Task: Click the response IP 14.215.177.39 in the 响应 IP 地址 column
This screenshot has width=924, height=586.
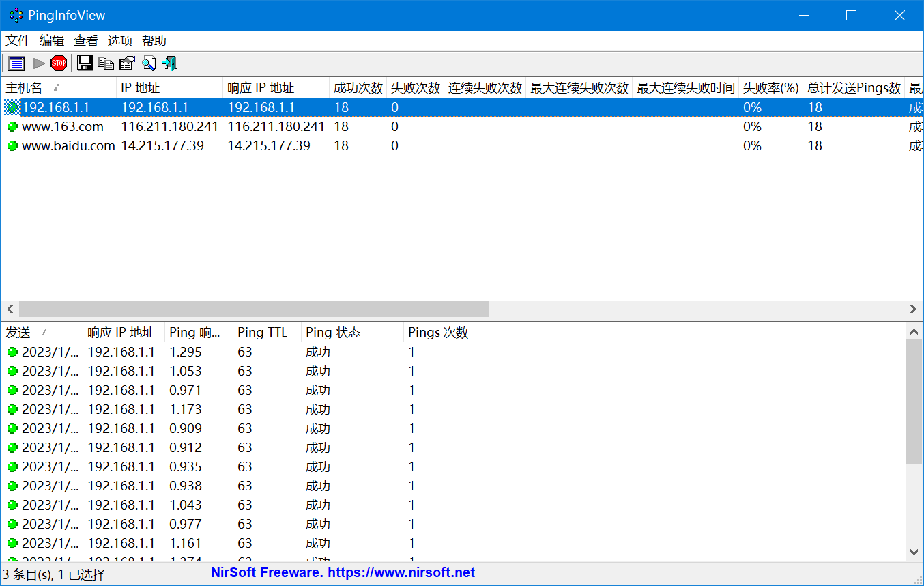Action: [x=269, y=145]
